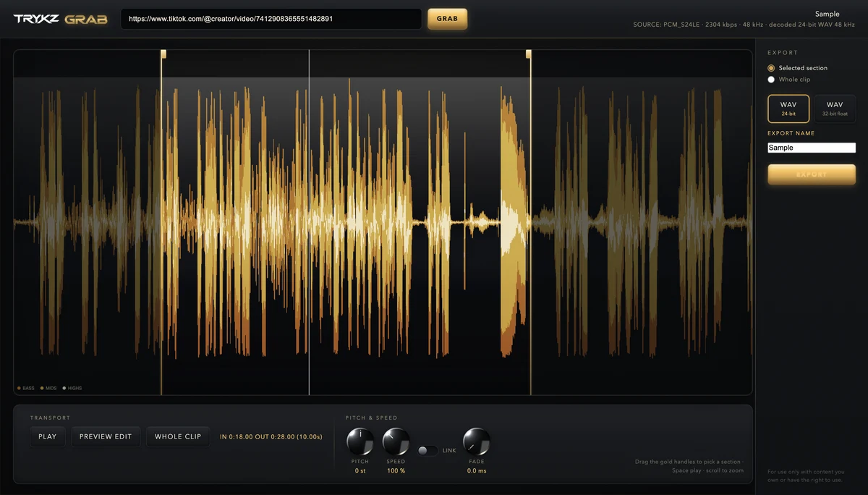Select the 'Selected section' export option

(771, 68)
